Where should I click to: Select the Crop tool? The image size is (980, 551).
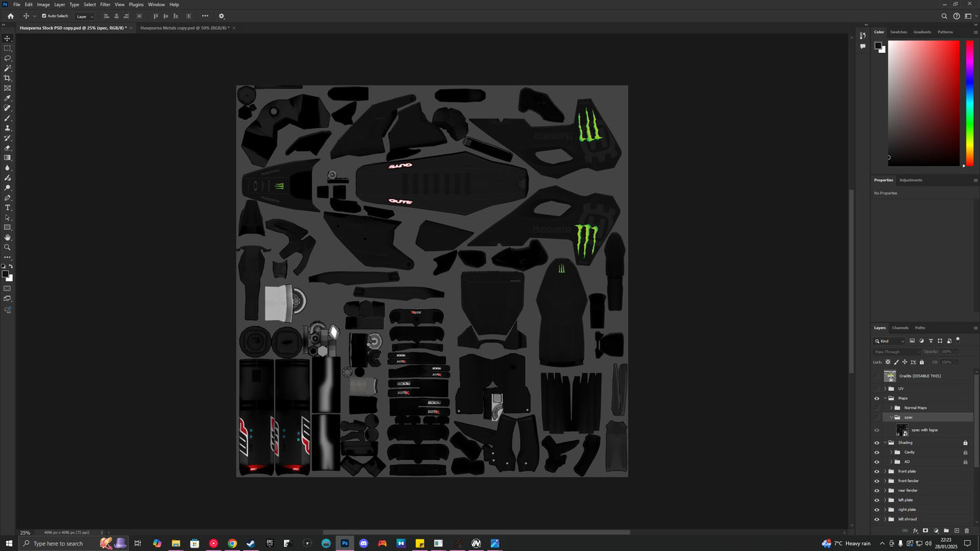click(7, 77)
